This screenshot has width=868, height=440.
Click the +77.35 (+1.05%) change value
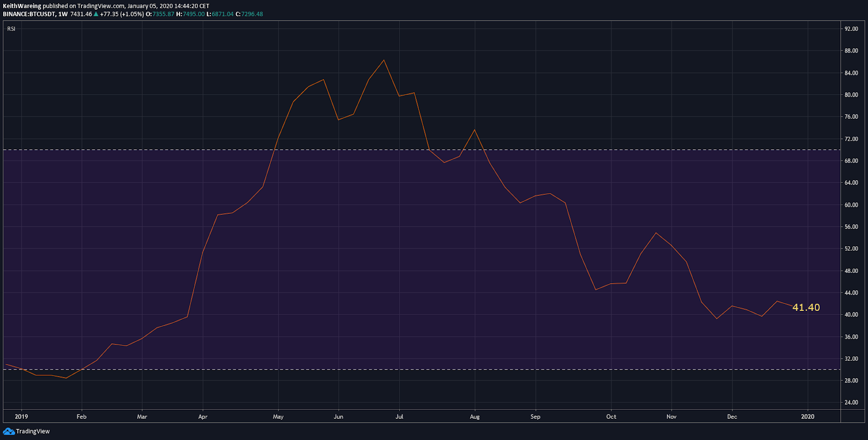tap(122, 14)
